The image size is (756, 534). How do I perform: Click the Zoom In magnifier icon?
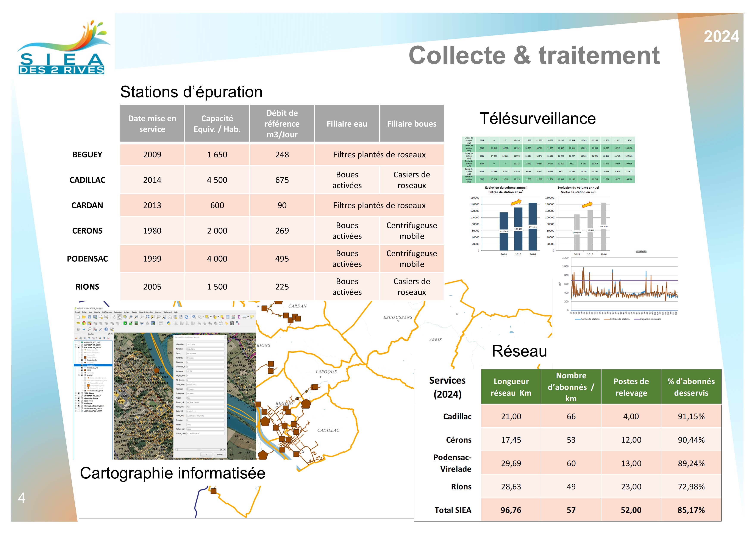pyautogui.click(x=131, y=317)
